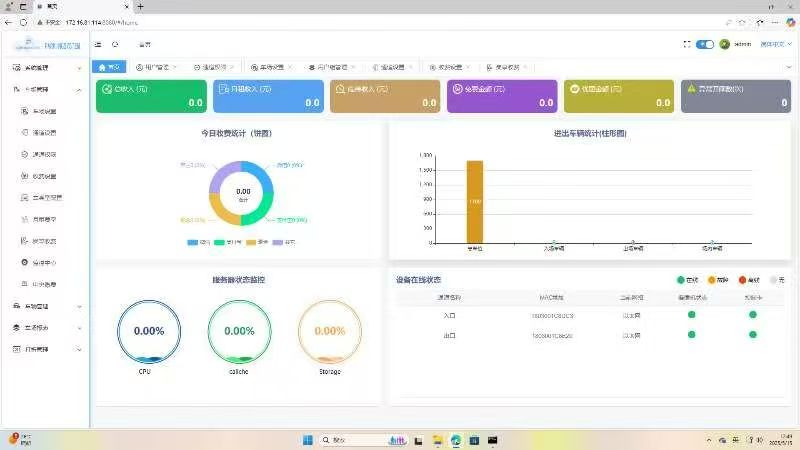Open the Windows Start button
This screenshot has height=450, width=800.
tap(308, 440)
